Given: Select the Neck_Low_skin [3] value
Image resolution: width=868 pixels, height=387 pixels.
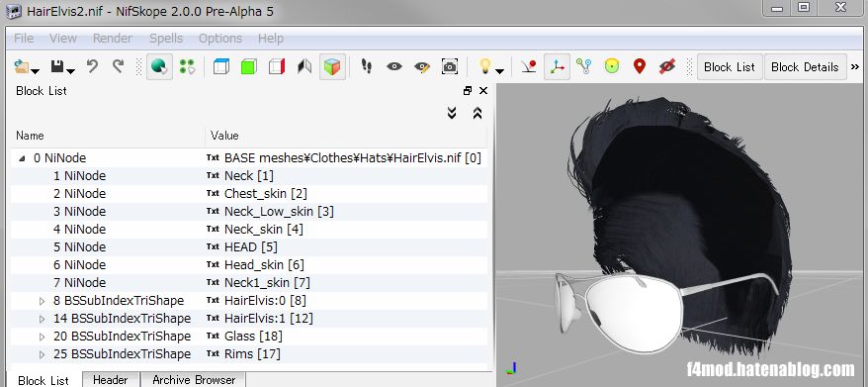Looking at the screenshot, I should [x=279, y=212].
